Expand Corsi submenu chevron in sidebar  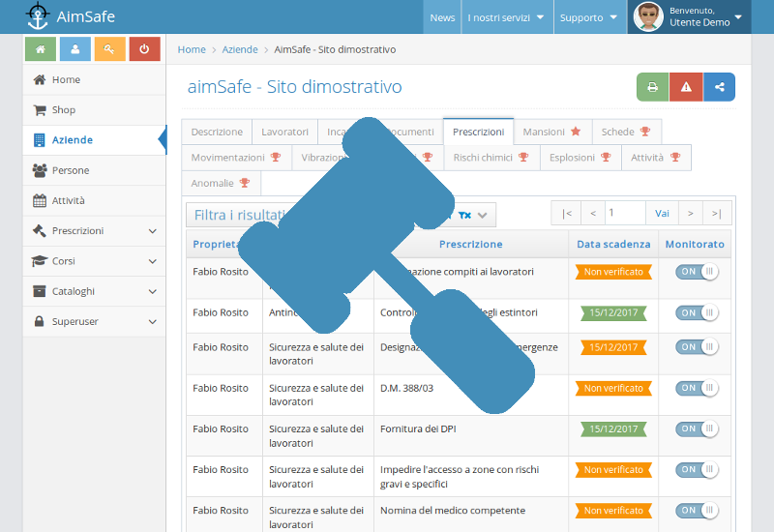tap(153, 261)
